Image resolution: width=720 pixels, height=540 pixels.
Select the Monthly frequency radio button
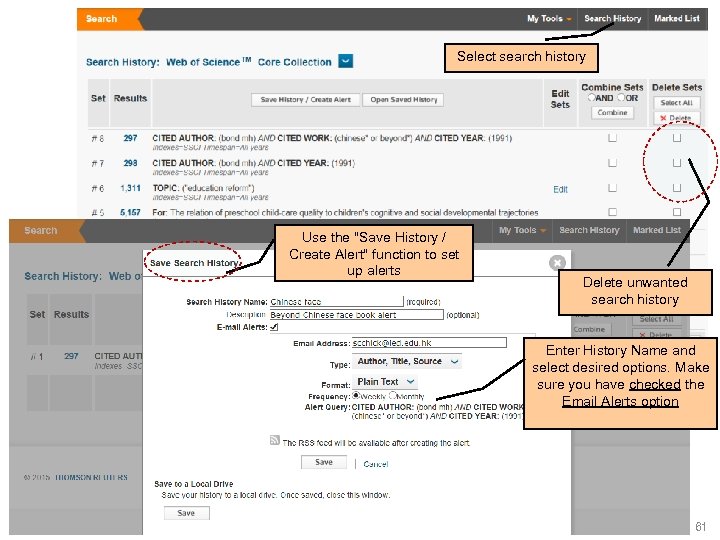pos(393,395)
